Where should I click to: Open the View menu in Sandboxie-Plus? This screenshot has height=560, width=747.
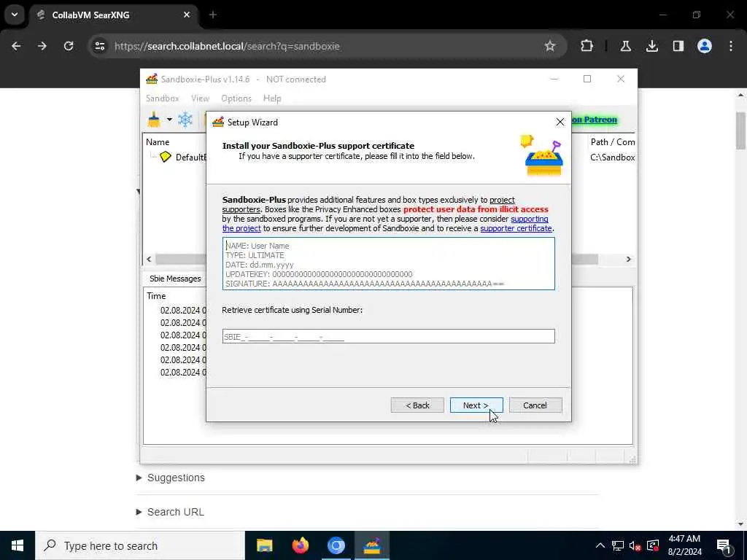tap(200, 98)
